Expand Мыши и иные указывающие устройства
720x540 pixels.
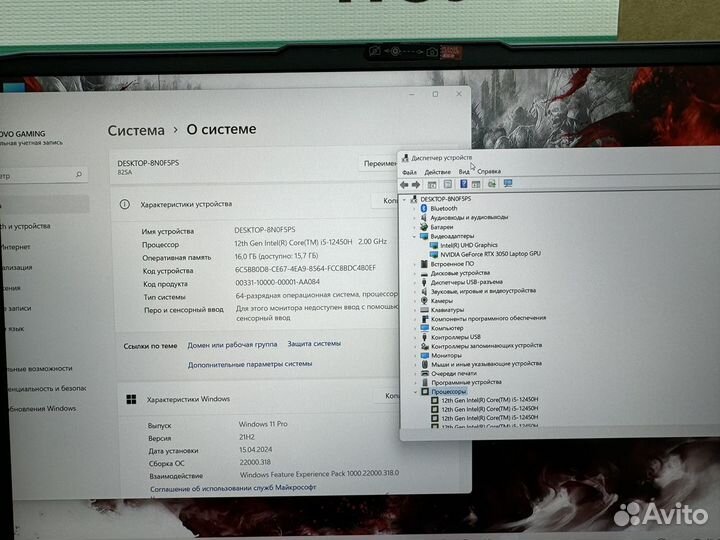click(416, 364)
